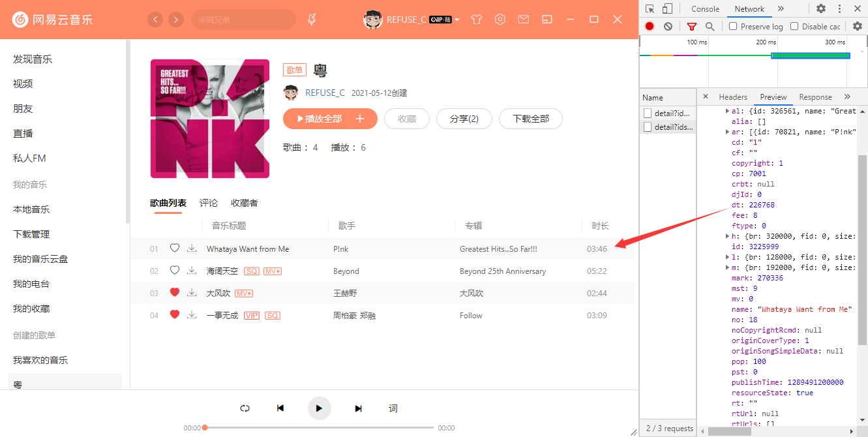Open REFUSE_C creator profile link
Screen dimensions: 868x437
325,93
